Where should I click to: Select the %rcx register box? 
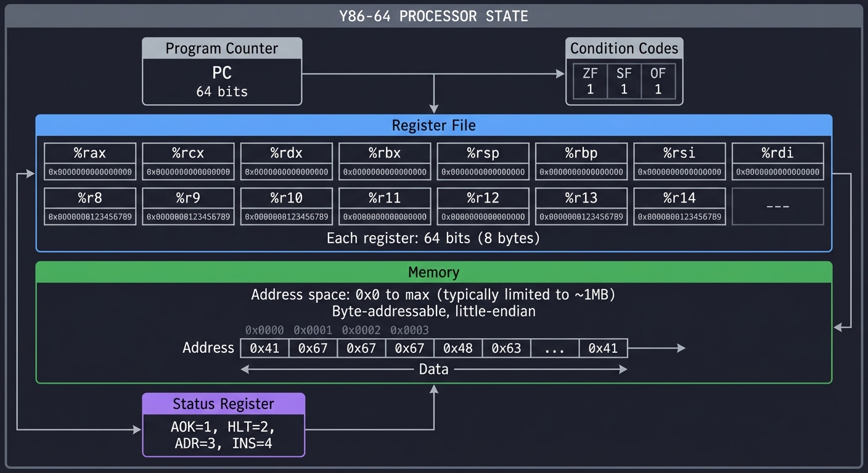pyautogui.click(x=188, y=161)
